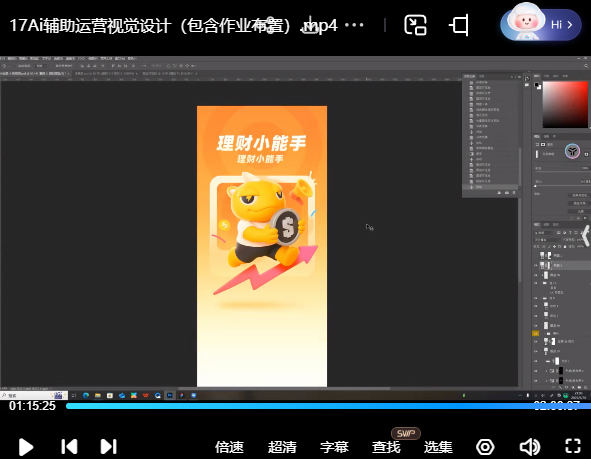Toggle the yellow-labeled layer visibility box
This screenshot has height=459, width=591.
point(536,334)
